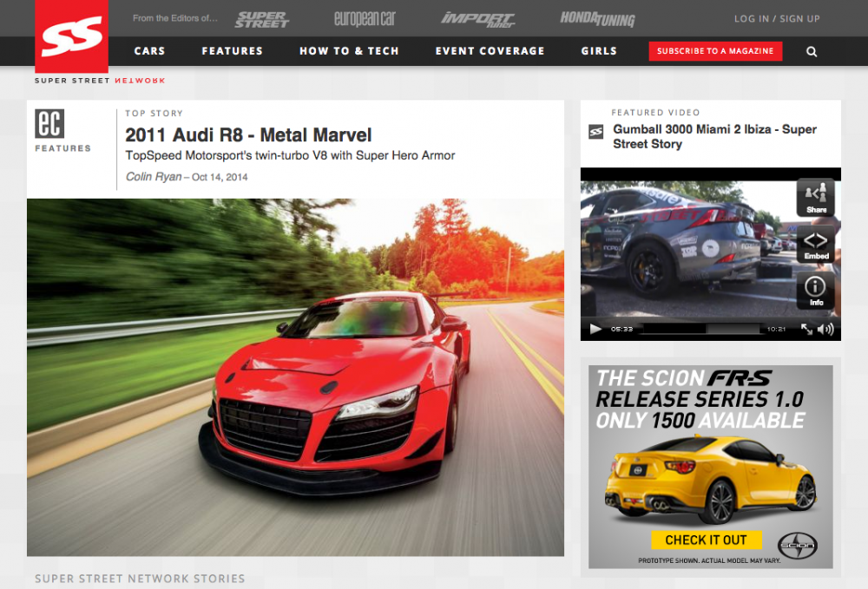868x589 pixels.
Task: Click author name Colin Ryan
Action: pos(154,177)
